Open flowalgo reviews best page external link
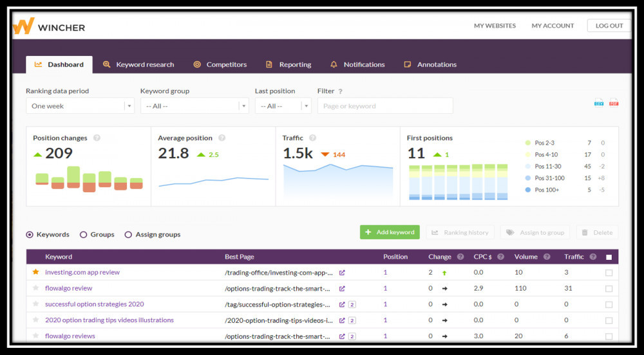 pos(342,336)
